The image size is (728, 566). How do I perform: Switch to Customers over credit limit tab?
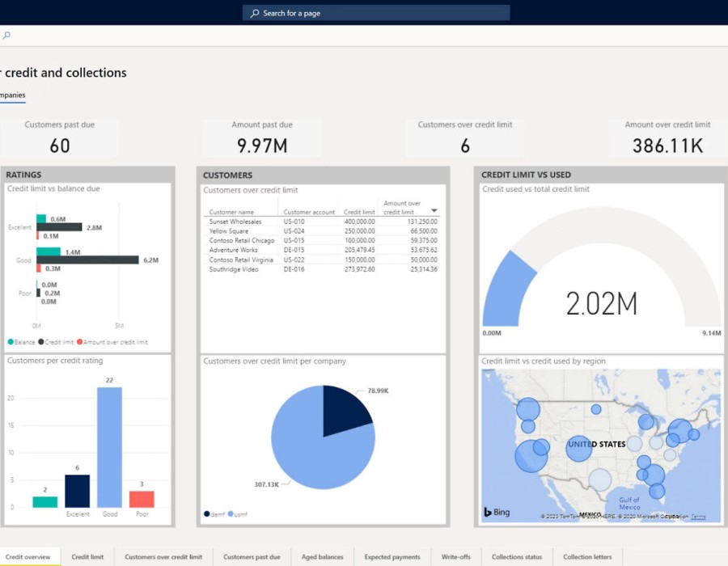163,556
